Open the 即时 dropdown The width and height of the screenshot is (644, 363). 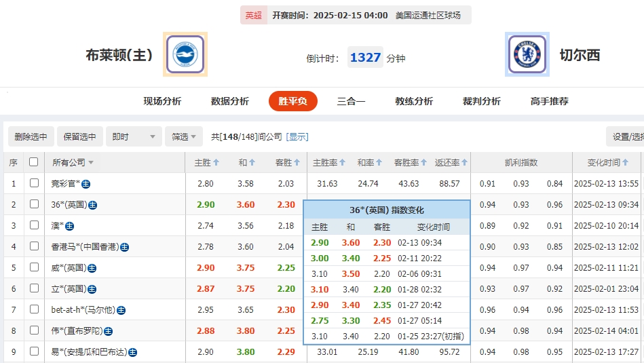click(134, 136)
